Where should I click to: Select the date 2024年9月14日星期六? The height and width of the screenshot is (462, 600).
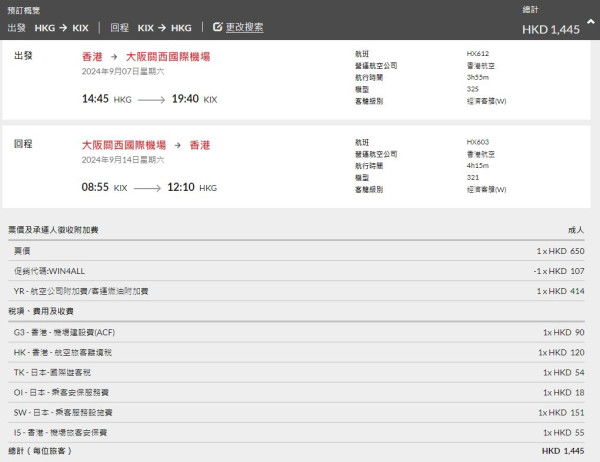[x=123, y=160]
